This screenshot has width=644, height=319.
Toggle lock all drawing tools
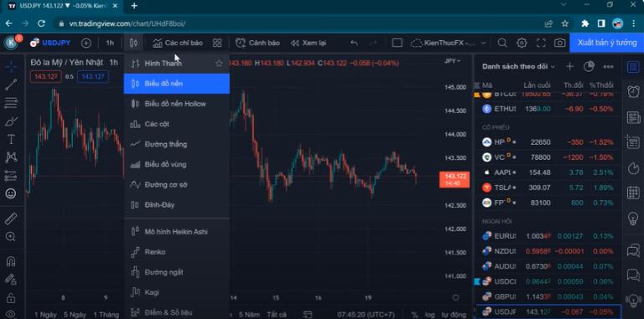tap(11, 298)
